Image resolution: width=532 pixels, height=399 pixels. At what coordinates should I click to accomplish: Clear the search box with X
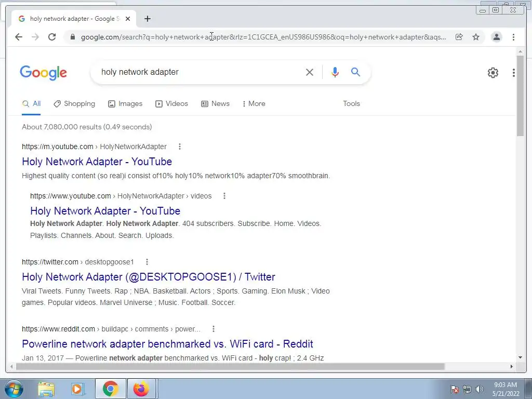310,72
